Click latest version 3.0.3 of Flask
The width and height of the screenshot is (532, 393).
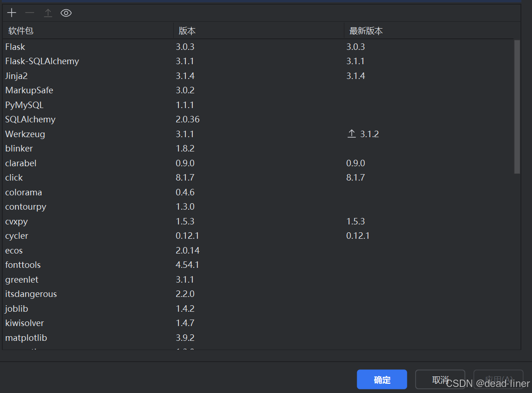point(355,47)
